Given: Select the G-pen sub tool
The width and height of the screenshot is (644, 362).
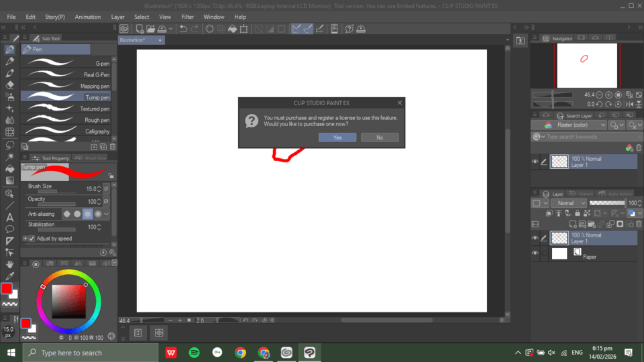Looking at the screenshot, I should pos(66,63).
